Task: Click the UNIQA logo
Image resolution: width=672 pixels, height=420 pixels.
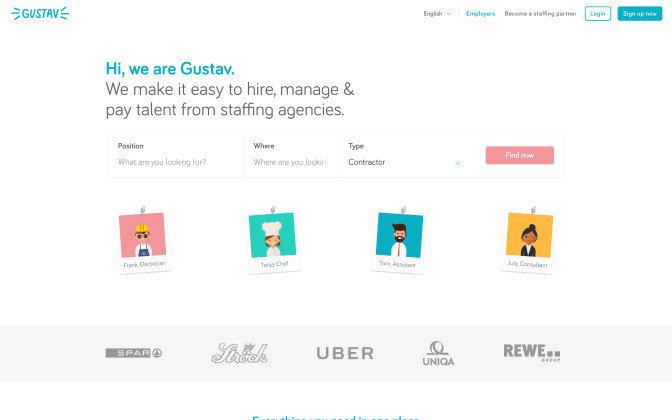Action: (x=438, y=354)
